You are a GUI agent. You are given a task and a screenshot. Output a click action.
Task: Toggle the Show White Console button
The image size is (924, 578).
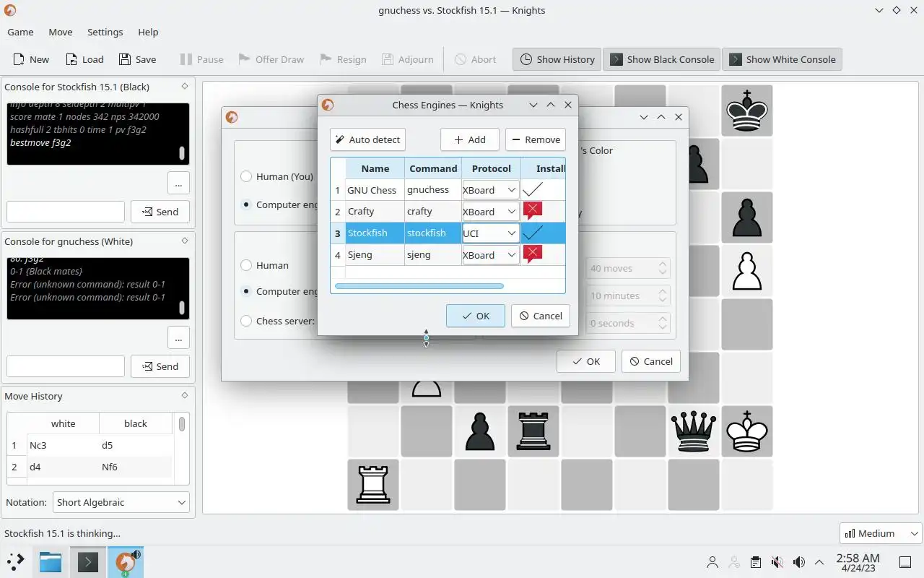click(783, 59)
